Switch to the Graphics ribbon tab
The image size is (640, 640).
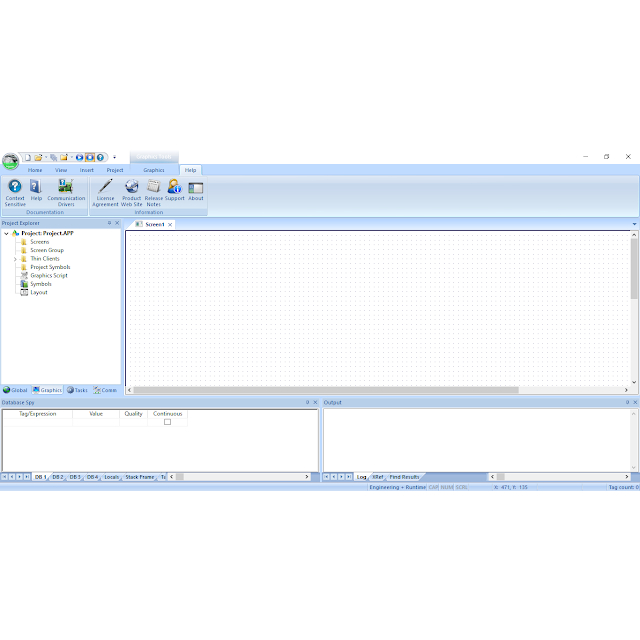point(154,170)
